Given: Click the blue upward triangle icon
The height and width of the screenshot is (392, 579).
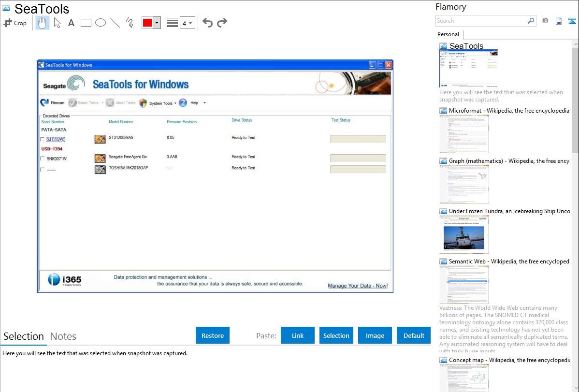Looking at the screenshot, I should click(x=572, y=21).
